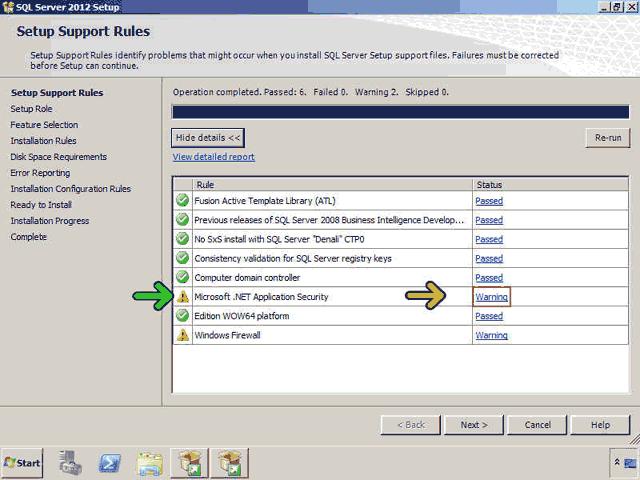640x480 pixels.
Task: Click SQL Server Setup title bar icon
Action: coord(7,7)
